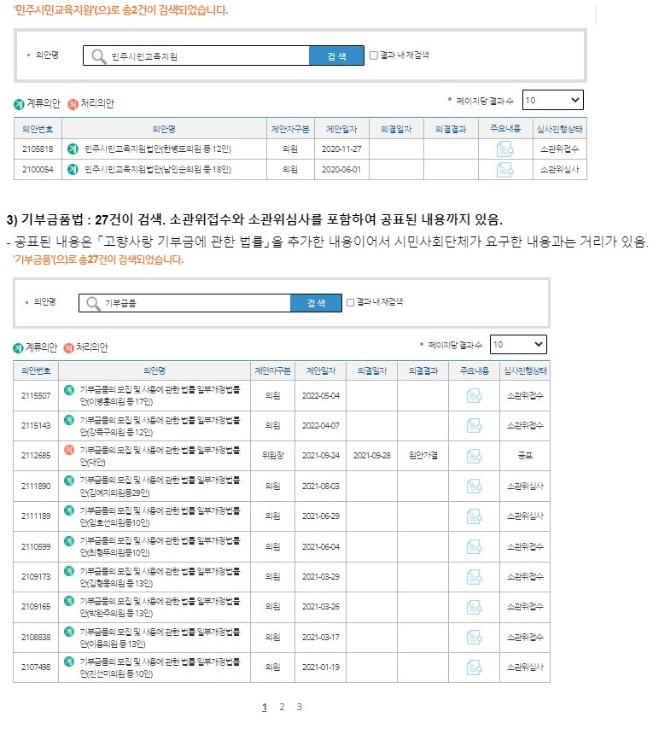Click green pending badge on row 2111890
The height and width of the screenshot is (742, 653).
[x=69, y=480]
